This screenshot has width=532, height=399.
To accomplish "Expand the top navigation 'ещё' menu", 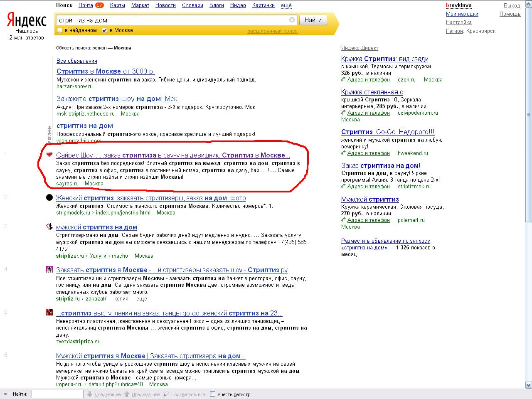I will point(286,5).
